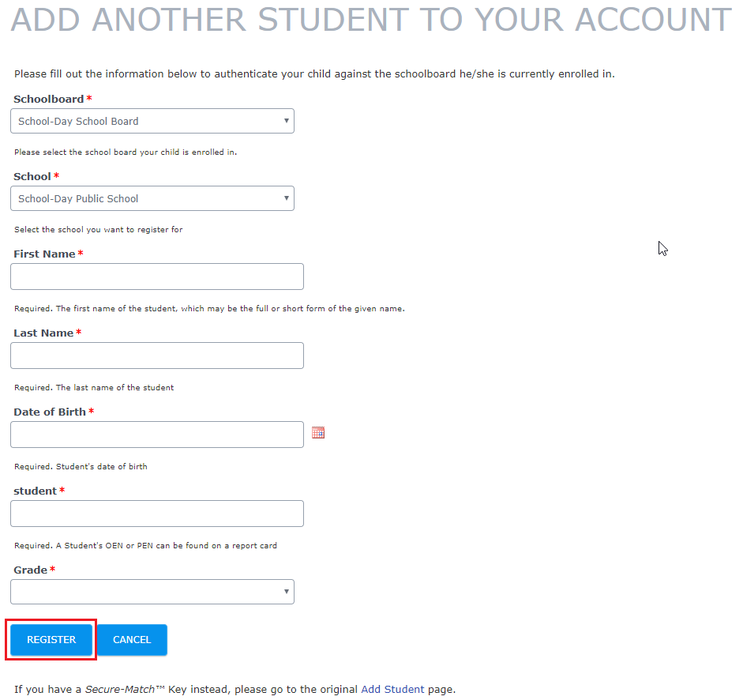Click the Grade field label
This screenshot has height=700, width=743.
[x=30, y=570]
